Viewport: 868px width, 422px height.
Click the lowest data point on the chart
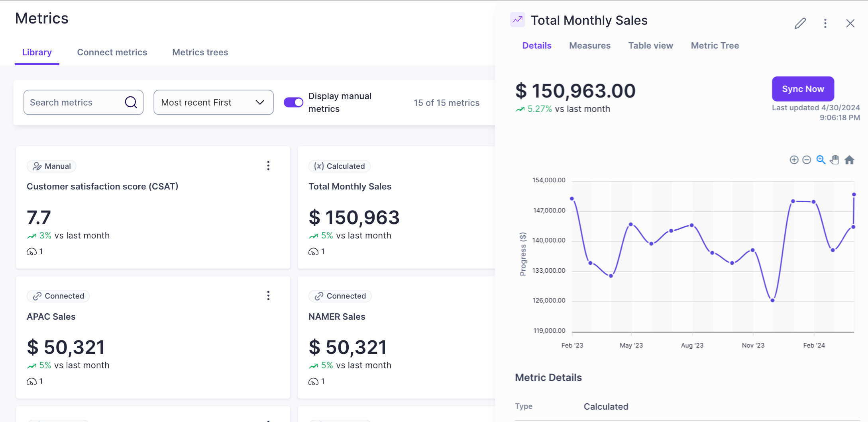[772, 301]
